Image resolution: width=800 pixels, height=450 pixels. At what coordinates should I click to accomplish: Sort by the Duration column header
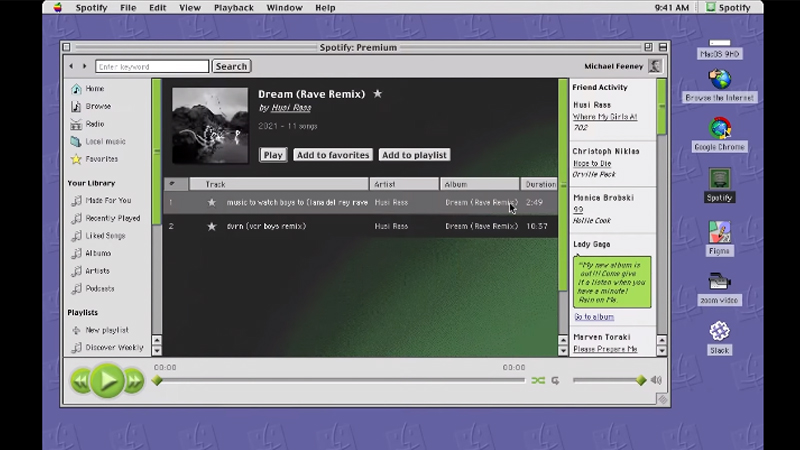[x=539, y=184]
